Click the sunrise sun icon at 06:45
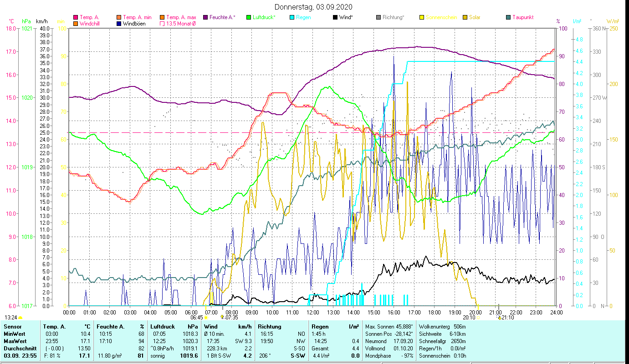The width and height of the screenshot is (629, 364). (206, 318)
